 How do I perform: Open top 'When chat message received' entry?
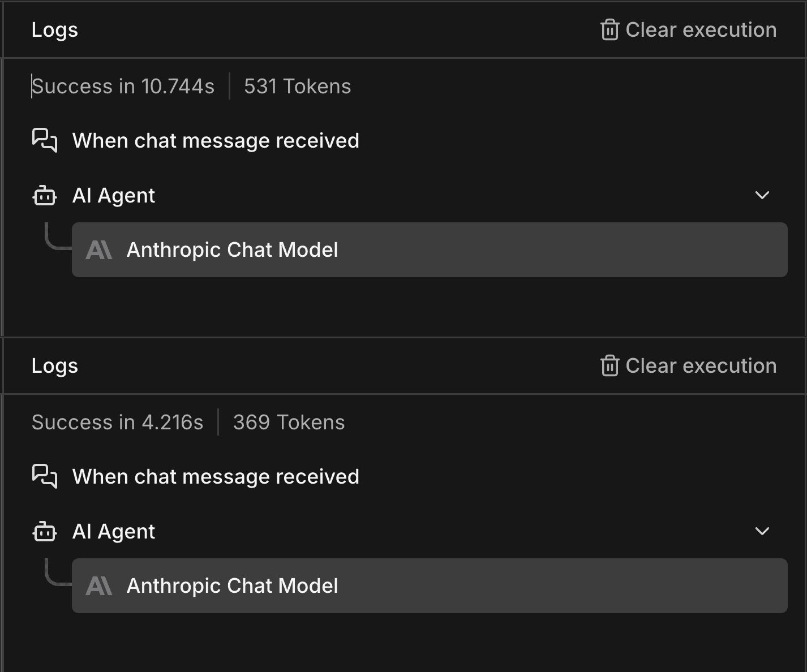(216, 140)
